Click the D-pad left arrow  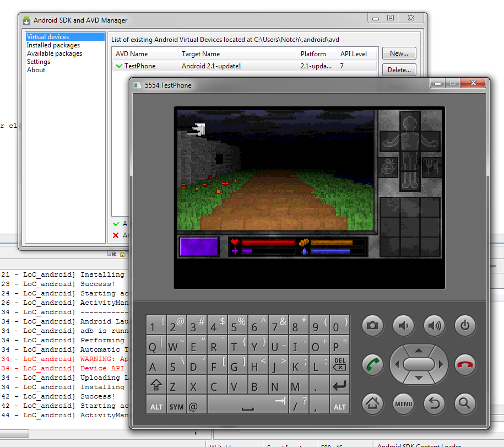(x=397, y=364)
